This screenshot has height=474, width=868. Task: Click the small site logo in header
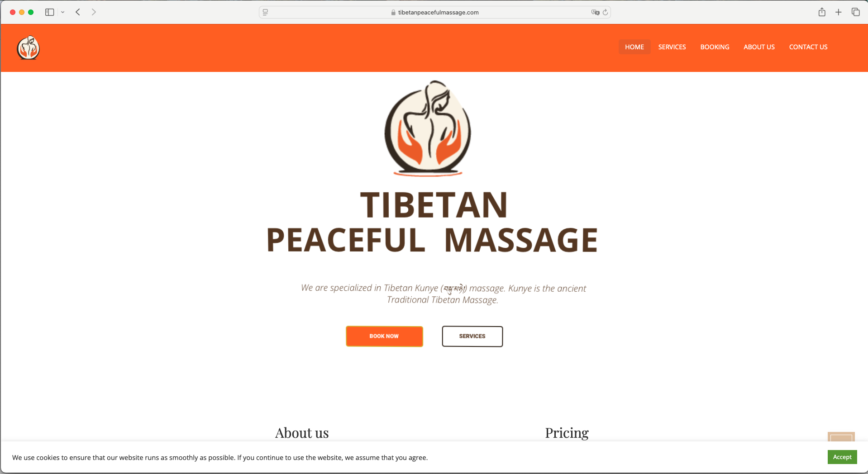29,47
